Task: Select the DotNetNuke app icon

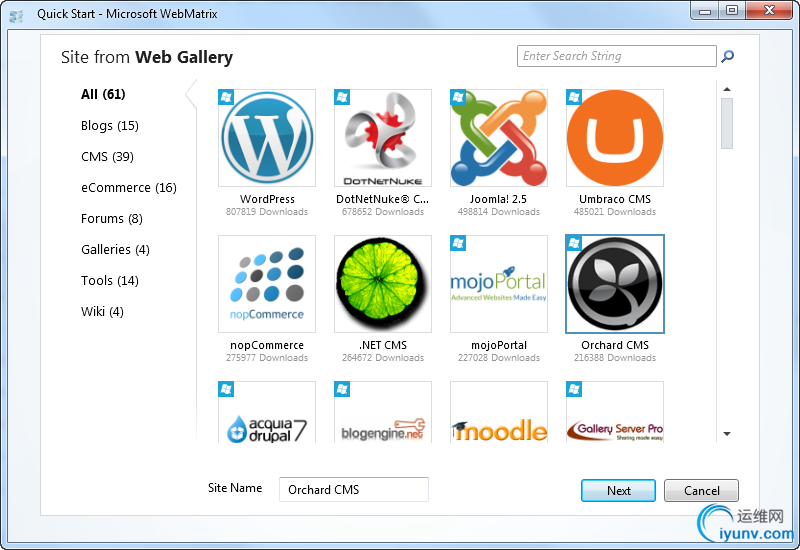Action: tap(383, 138)
